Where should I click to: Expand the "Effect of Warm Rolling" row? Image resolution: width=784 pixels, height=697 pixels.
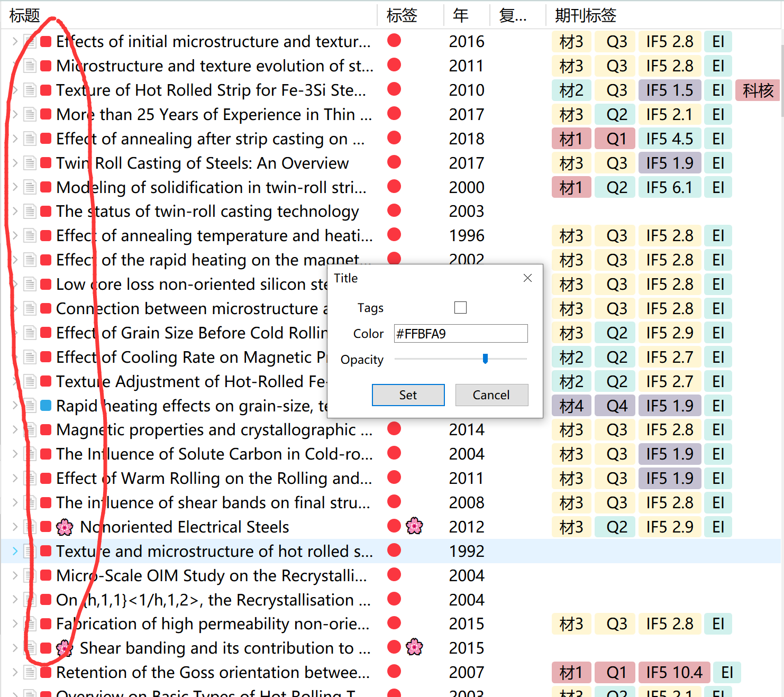(15, 478)
